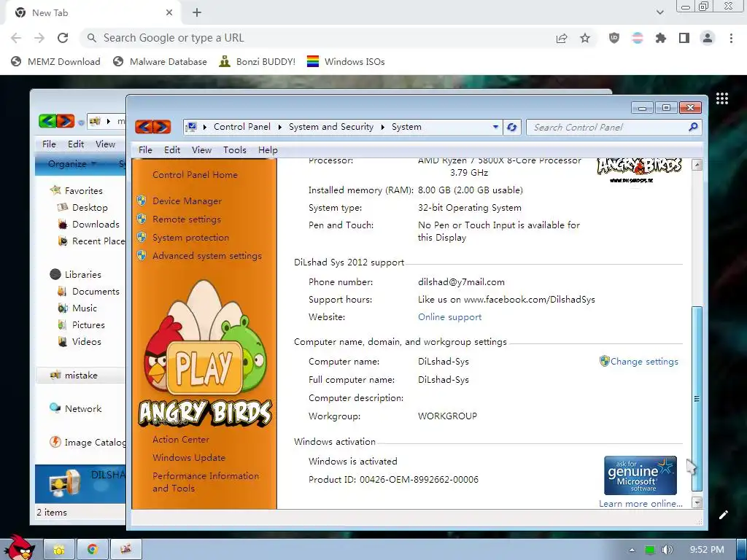This screenshot has height=560, width=747.
Task: Click Chrome's forward arrow
Action: click(39, 38)
